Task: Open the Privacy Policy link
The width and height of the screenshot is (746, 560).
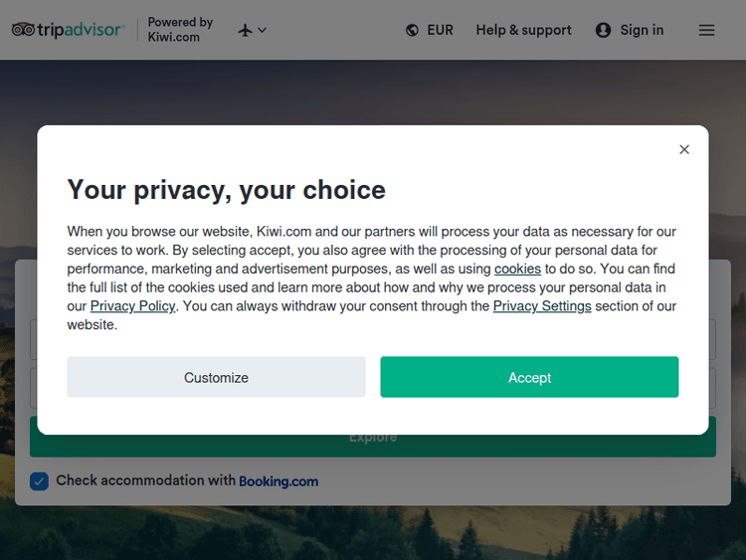Action: click(x=132, y=306)
